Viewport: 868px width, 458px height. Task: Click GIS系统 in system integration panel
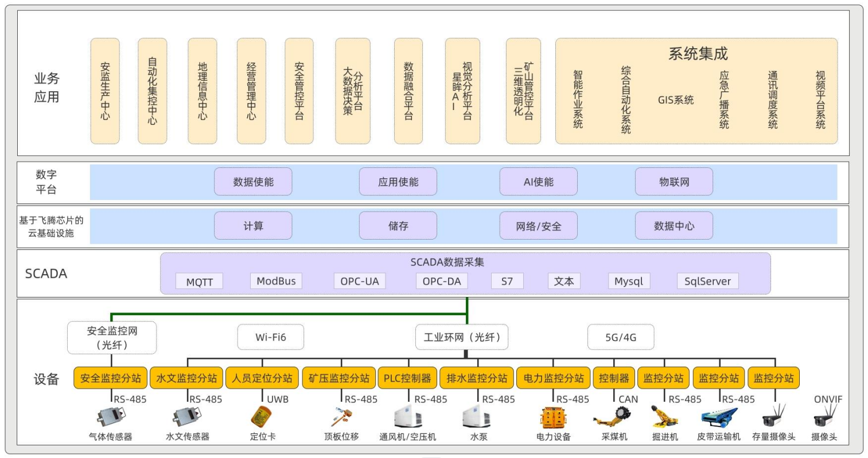675,100
